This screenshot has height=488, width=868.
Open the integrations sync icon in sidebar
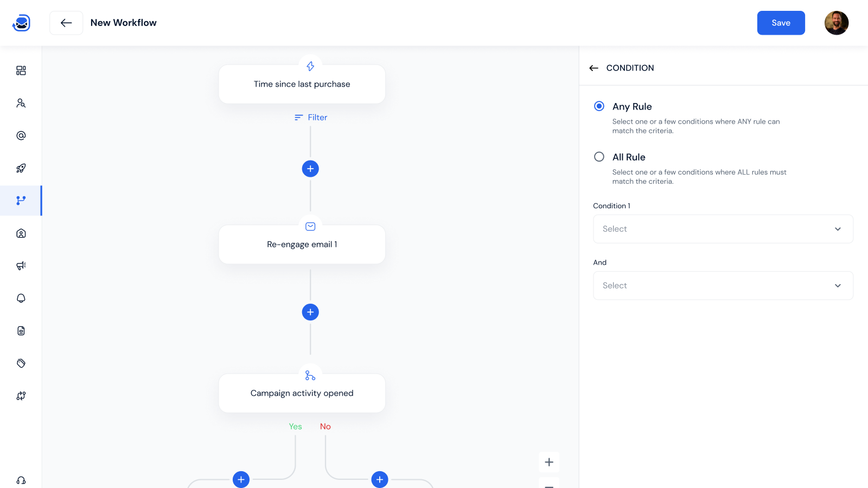click(21, 396)
